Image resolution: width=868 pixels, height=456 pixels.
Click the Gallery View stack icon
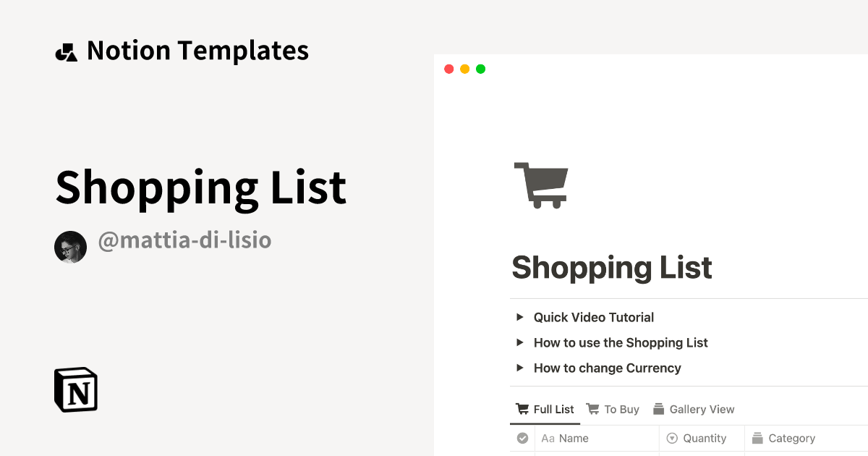(x=658, y=409)
